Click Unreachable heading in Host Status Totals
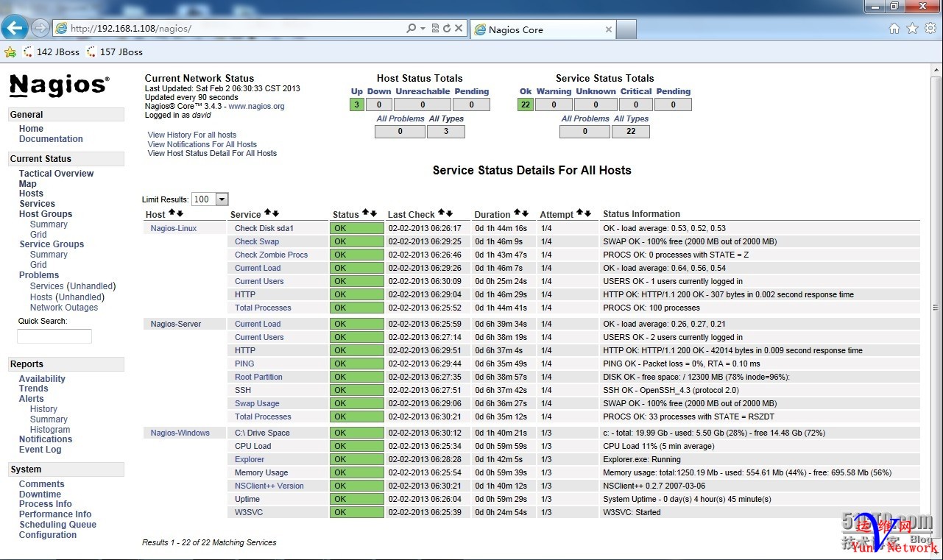943x560 pixels. [x=423, y=91]
